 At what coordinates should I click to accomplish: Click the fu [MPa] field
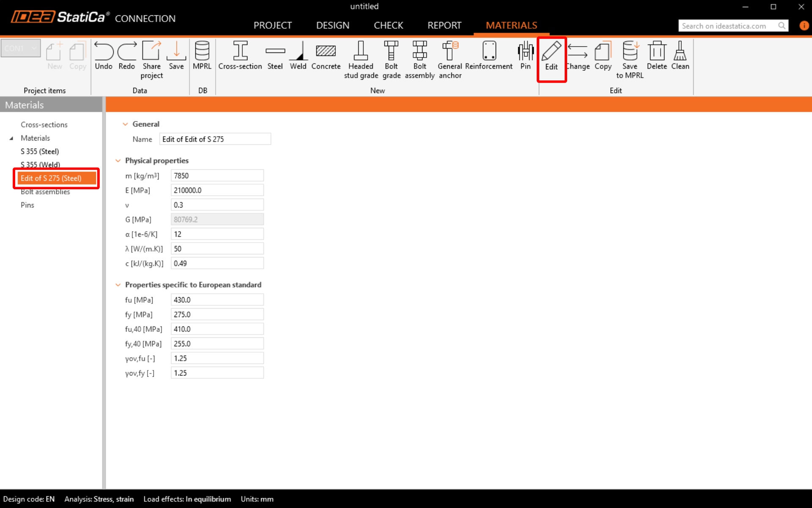pos(217,300)
